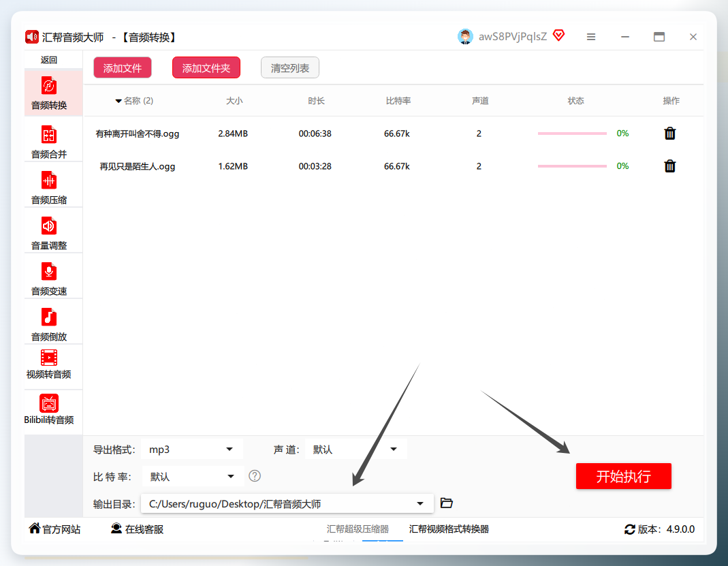This screenshot has height=566, width=728.
Task: Delete the 再见只是陌生人.ogg row with trash icon
Action: (x=669, y=166)
